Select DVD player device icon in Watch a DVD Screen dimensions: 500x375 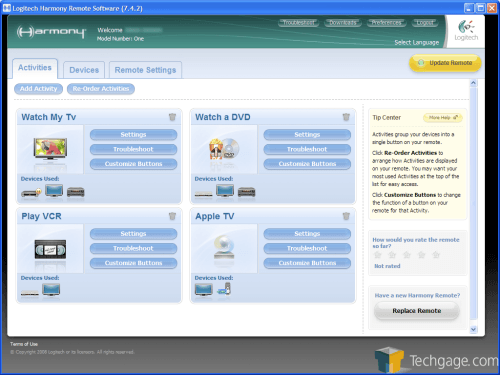coord(204,194)
